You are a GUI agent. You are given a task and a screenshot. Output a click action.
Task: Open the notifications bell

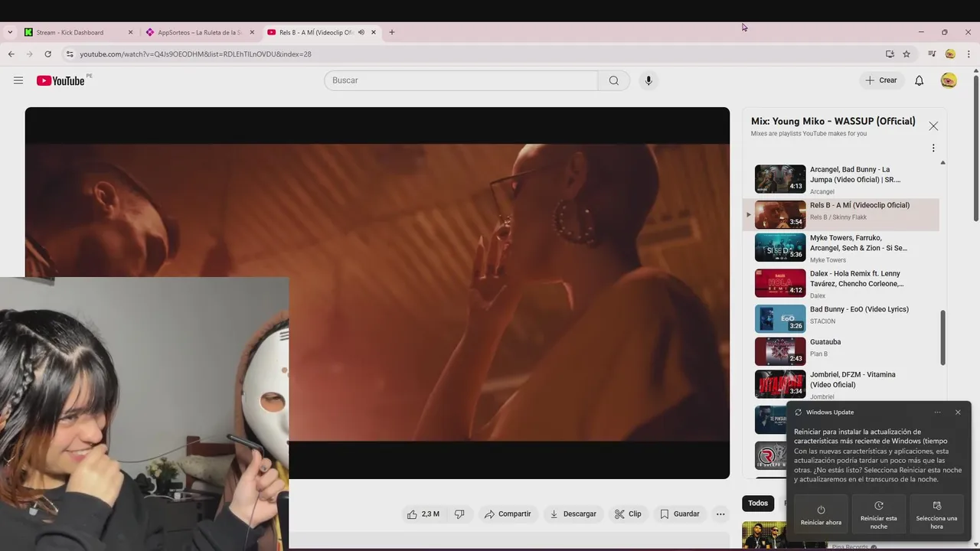pyautogui.click(x=919, y=80)
